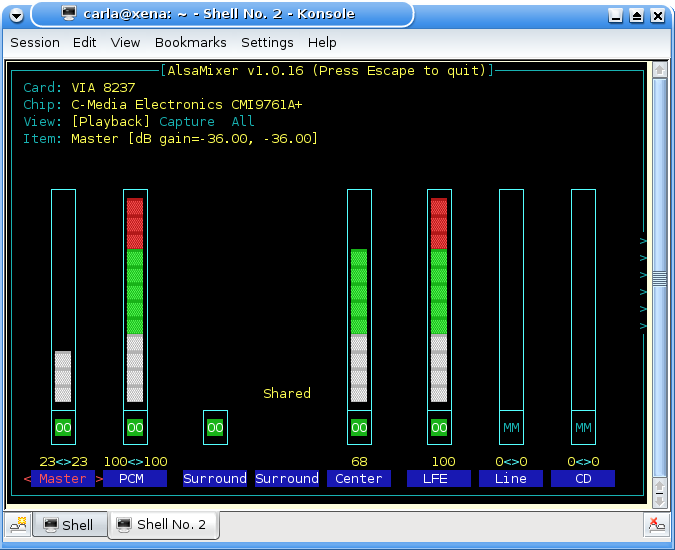Open the View menu
675x550 pixels.
tap(125, 43)
